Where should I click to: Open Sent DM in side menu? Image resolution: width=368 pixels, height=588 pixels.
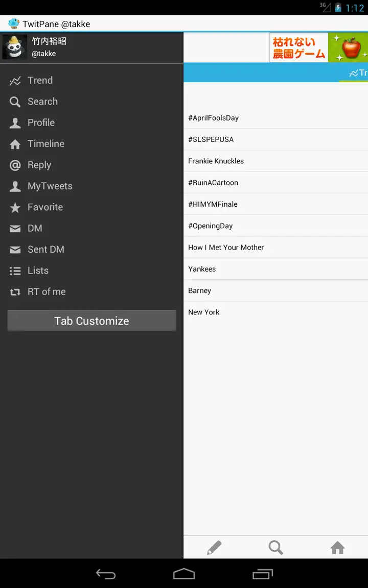pos(91,250)
